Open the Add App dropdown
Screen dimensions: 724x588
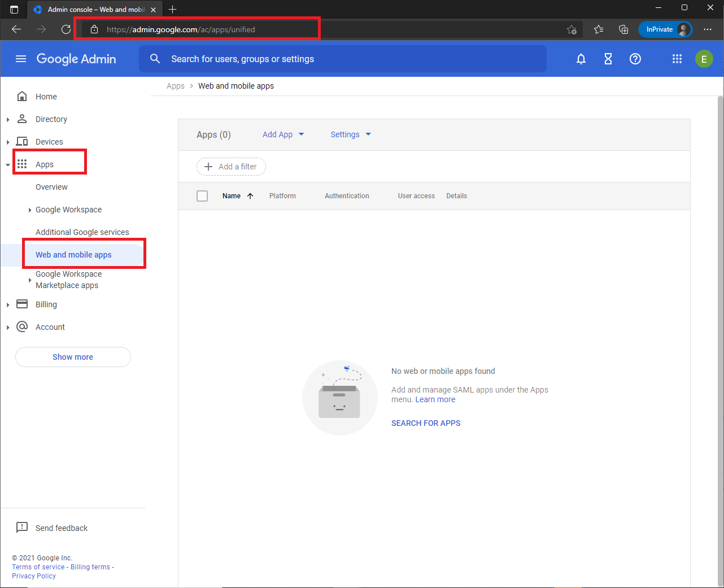[284, 134]
